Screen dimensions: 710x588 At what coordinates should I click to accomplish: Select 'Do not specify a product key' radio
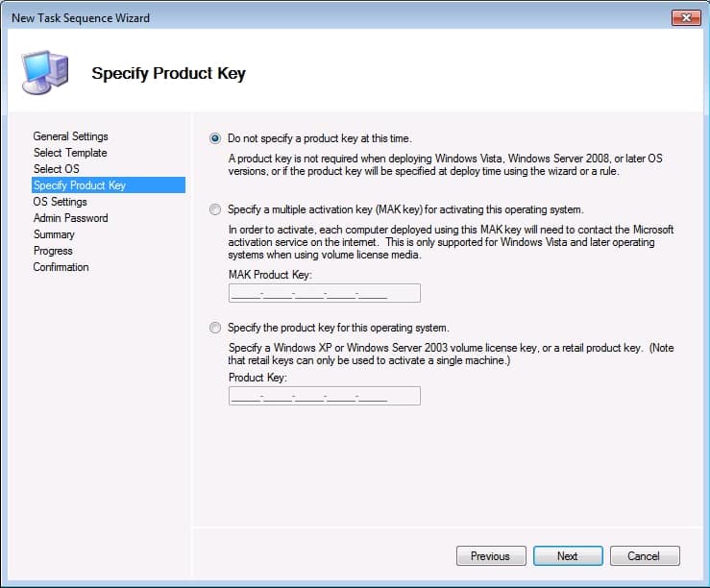215,138
